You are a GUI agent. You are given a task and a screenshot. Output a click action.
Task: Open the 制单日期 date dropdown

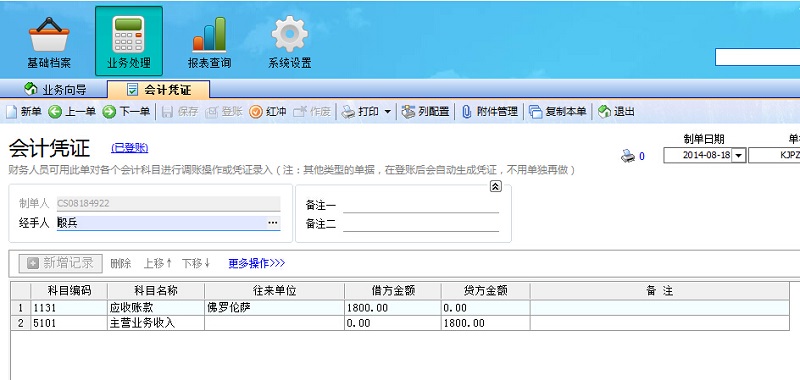pyautogui.click(x=738, y=156)
